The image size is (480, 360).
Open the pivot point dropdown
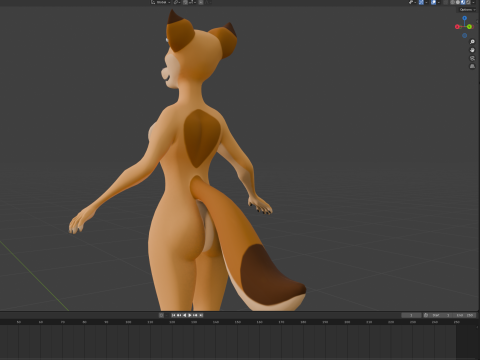pyautogui.click(x=177, y=2)
